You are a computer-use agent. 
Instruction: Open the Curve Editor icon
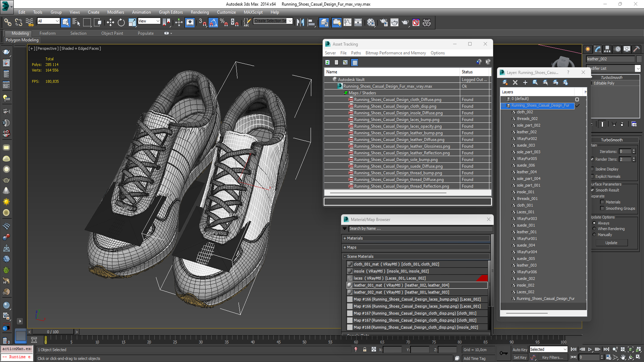(347, 22)
